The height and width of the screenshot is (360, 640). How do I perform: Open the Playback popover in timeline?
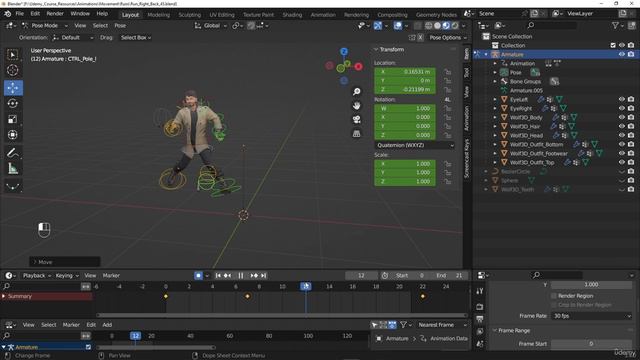coord(36,276)
